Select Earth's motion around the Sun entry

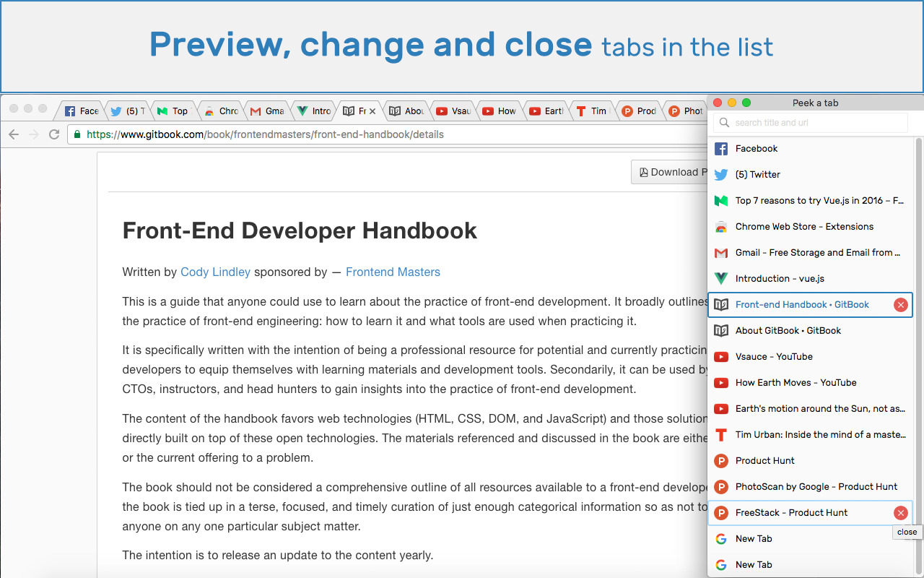point(810,409)
